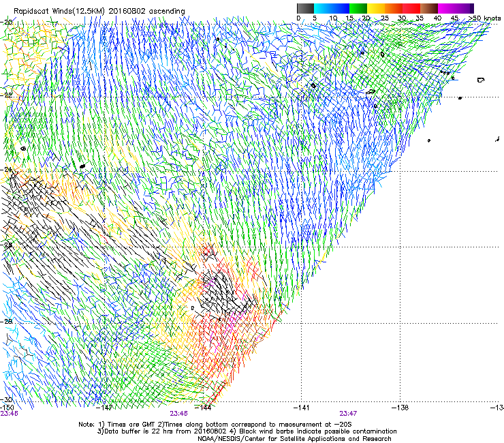The width and height of the screenshot is (504, 443).
Task: Click the cyan 5-10 knots color segment
Action: click(x=323, y=8)
